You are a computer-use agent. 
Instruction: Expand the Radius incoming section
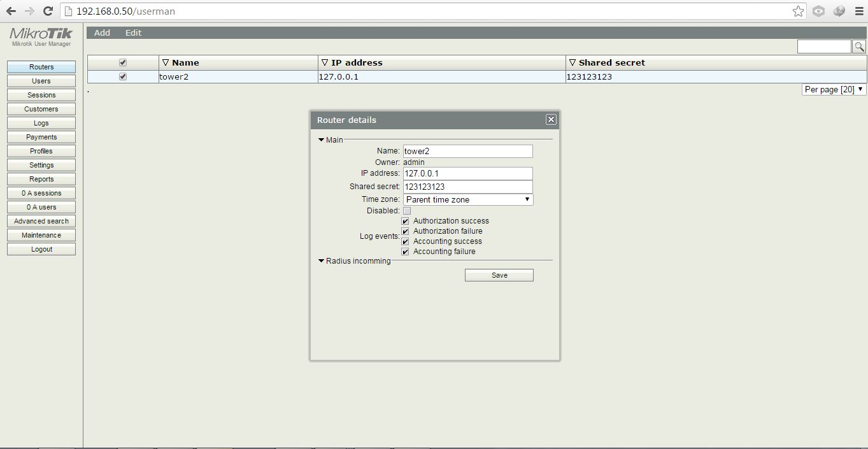[x=322, y=261]
